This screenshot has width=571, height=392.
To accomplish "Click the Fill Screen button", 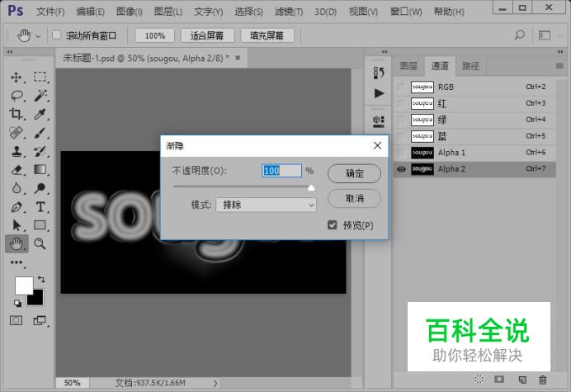I will pos(267,35).
